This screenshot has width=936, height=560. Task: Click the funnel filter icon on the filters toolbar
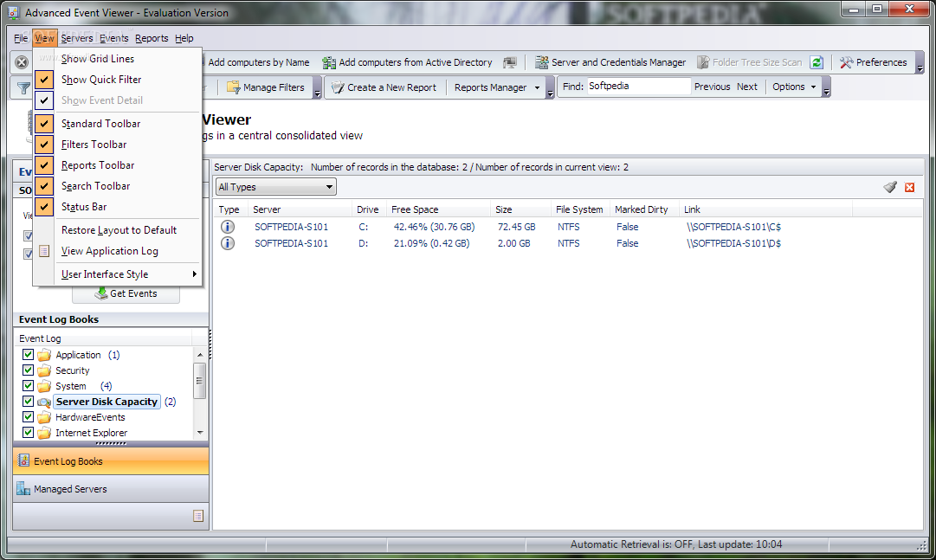coord(23,87)
